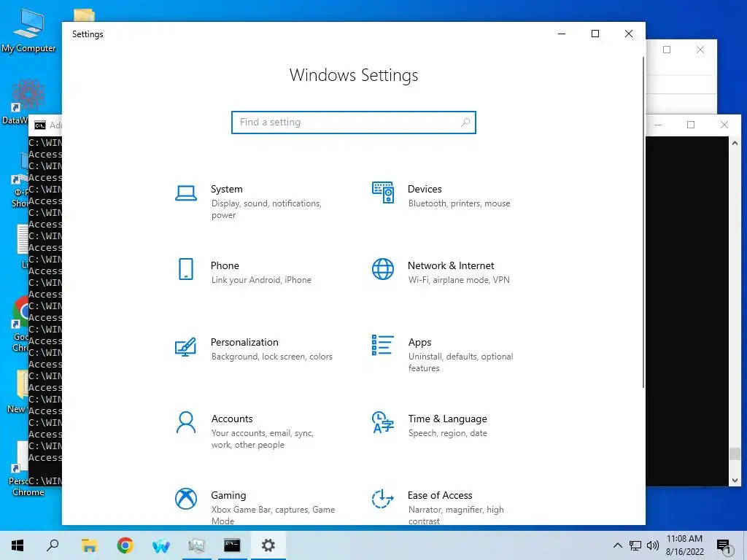Open the Personalization paintbrush icon

185,346
